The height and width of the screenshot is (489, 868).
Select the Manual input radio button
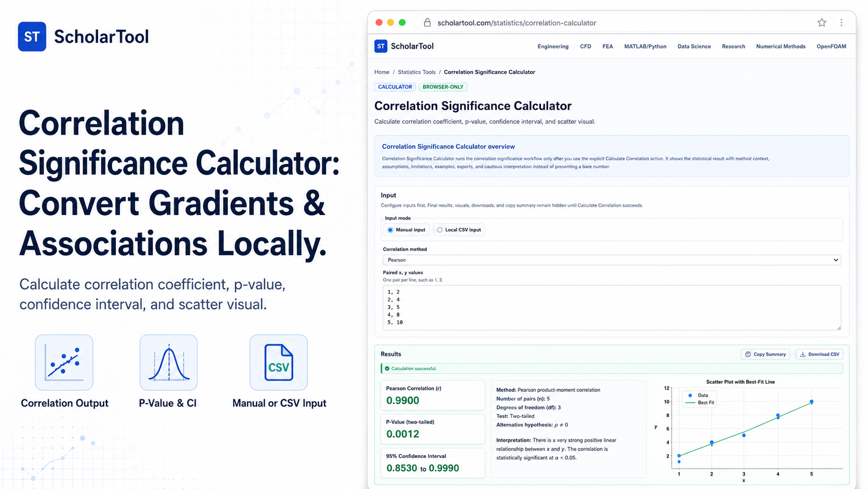point(390,230)
